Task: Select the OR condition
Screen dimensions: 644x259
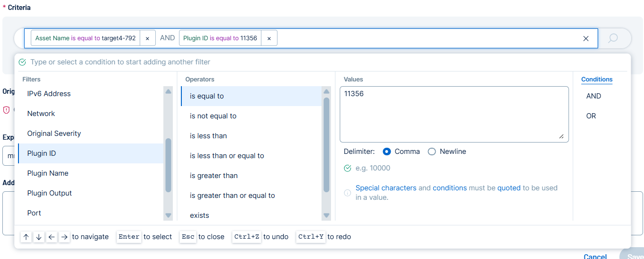Action: [x=591, y=116]
